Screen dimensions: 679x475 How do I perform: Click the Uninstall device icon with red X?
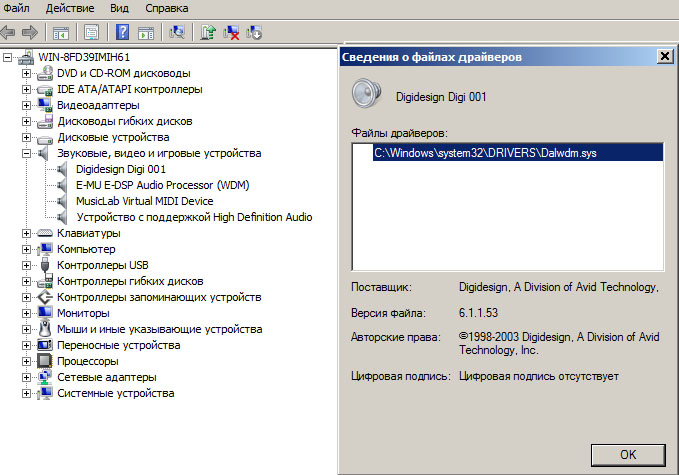[231, 32]
